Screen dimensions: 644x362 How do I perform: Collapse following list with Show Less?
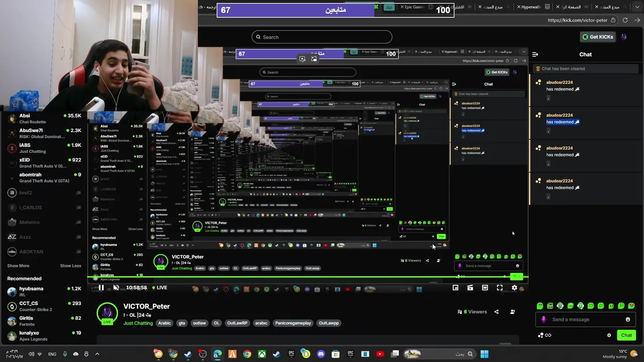coord(70,265)
